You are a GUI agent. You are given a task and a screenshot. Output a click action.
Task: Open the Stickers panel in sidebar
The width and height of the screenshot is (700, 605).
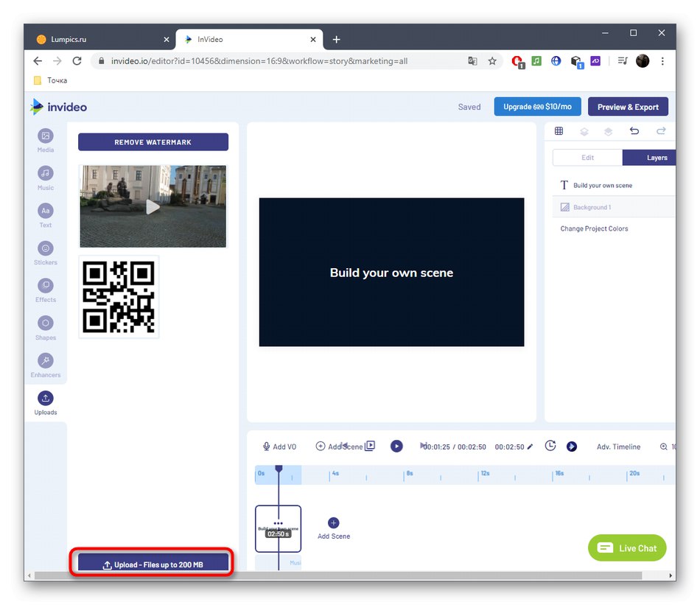pos(46,253)
